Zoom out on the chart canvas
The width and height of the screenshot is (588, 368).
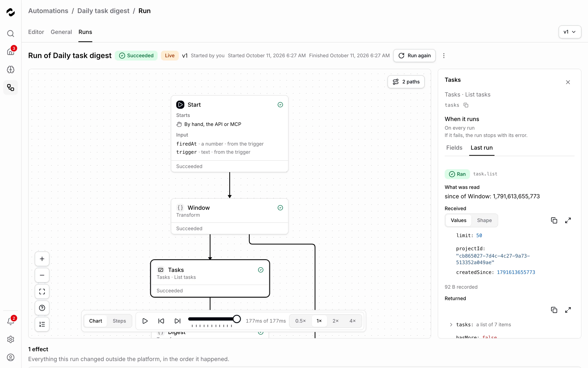tap(42, 275)
